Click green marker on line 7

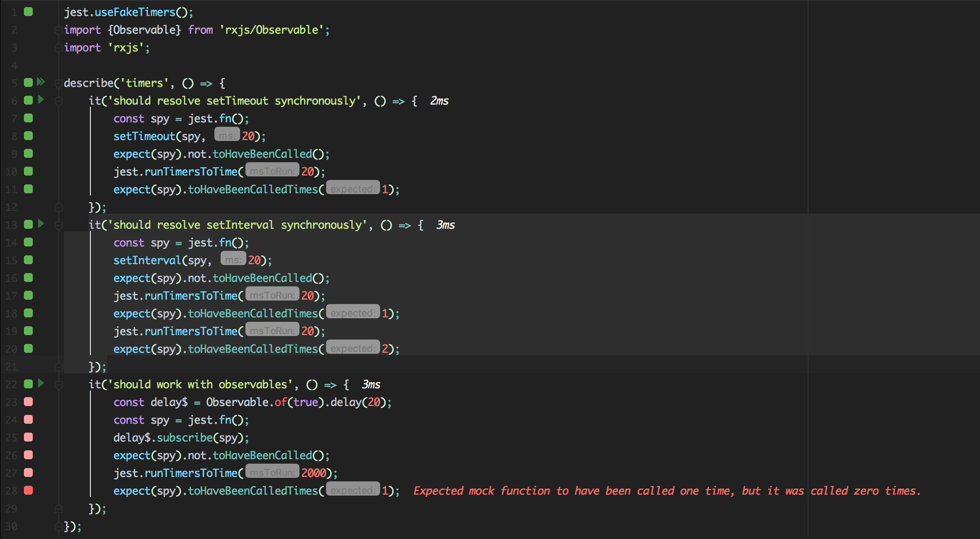(x=28, y=118)
